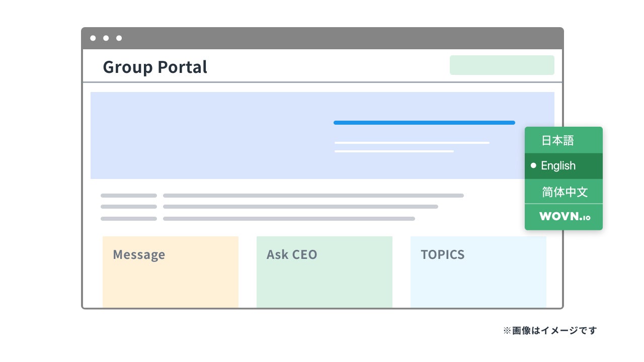This screenshot has width=644, height=362.
Task: Open the Message card
Action: click(x=171, y=271)
